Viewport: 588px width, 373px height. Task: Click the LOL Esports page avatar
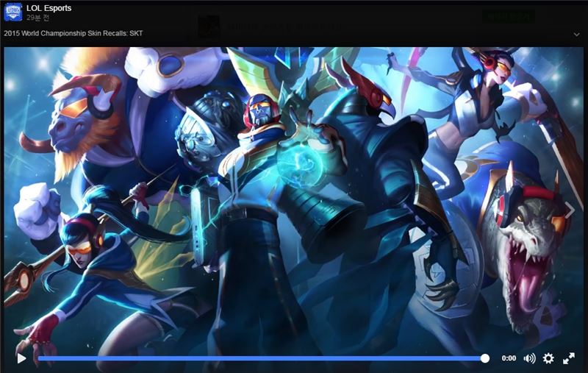coord(13,12)
